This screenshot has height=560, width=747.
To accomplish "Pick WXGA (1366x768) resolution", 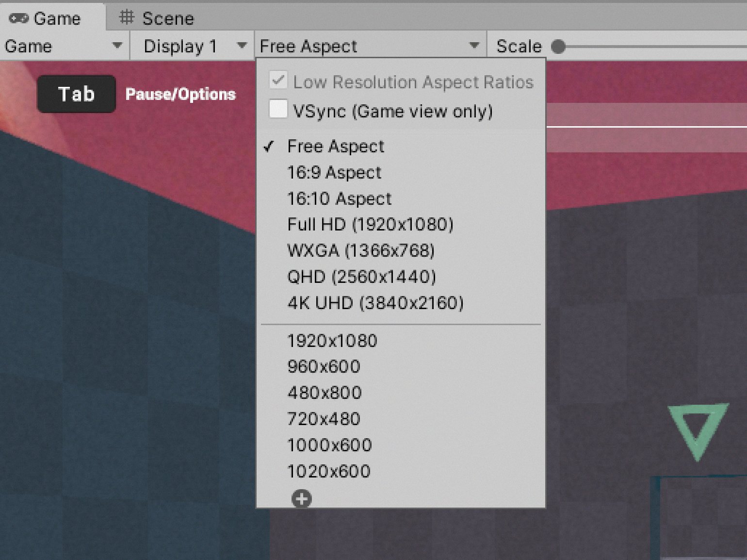I will [361, 251].
